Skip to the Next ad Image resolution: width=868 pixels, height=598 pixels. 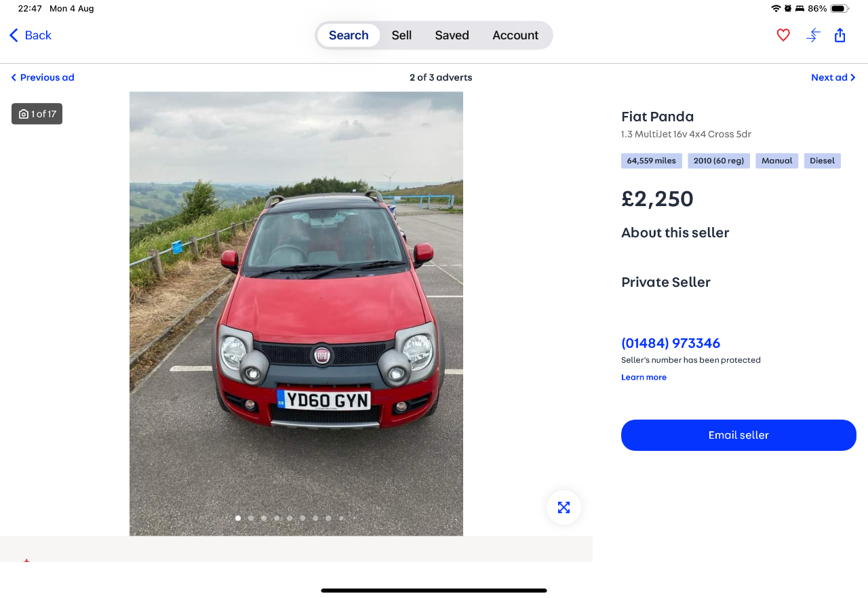(x=833, y=77)
